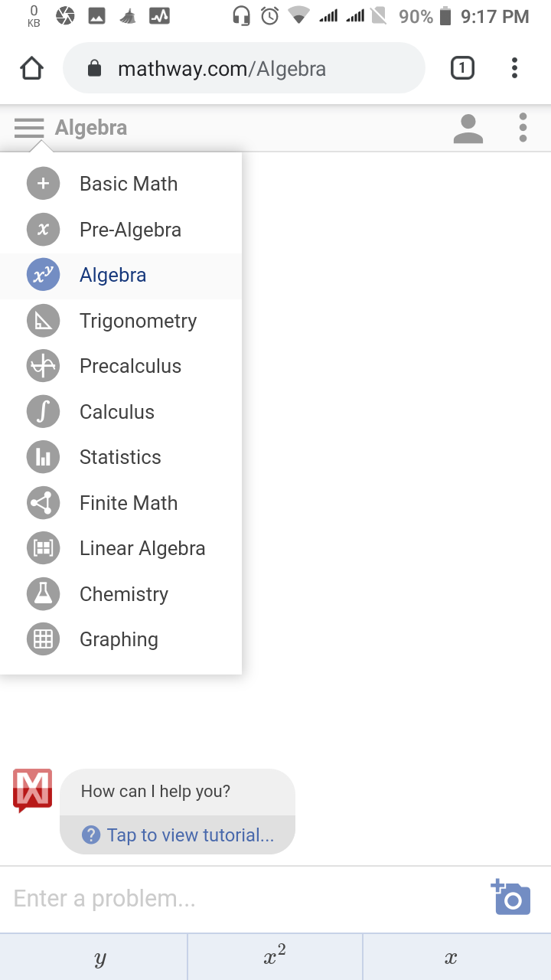Select Graphing in the subject list
Image resolution: width=551 pixels, height=980 pixels.
[119, 639]
